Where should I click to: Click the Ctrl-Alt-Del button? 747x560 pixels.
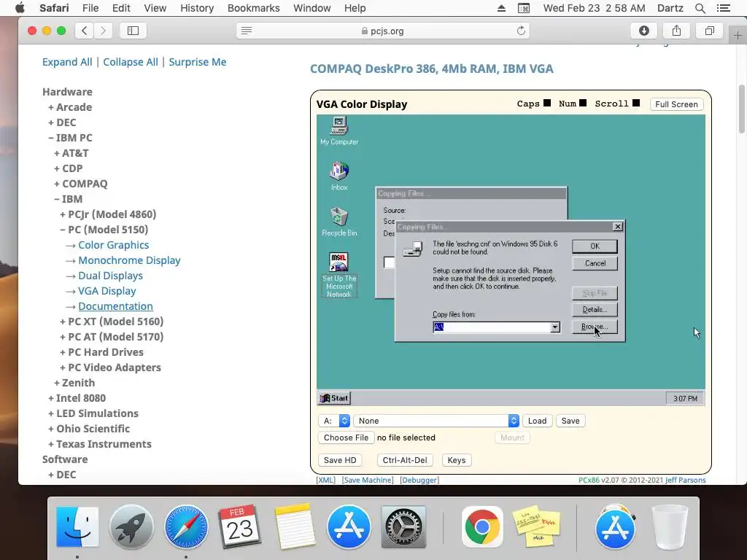[405, 460]
